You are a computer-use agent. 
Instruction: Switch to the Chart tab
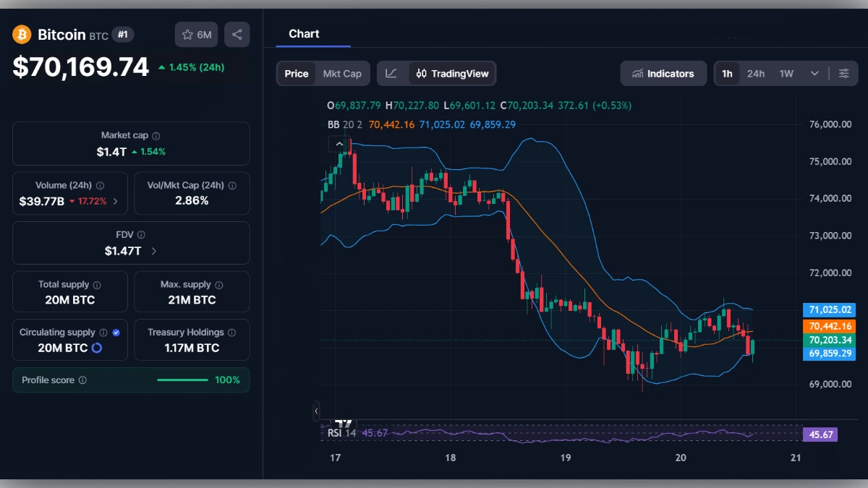tap(304, 33)
